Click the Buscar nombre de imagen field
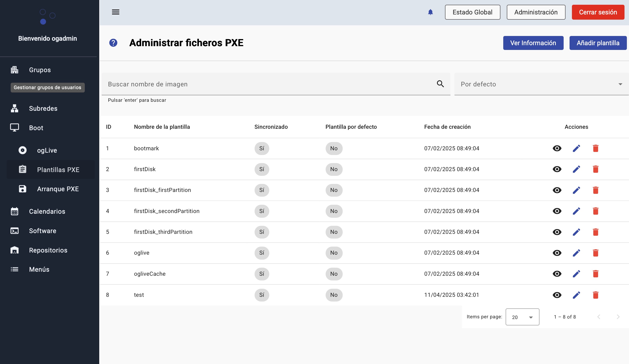The height and width of the screenshot is (364, 629). point(270,84)
